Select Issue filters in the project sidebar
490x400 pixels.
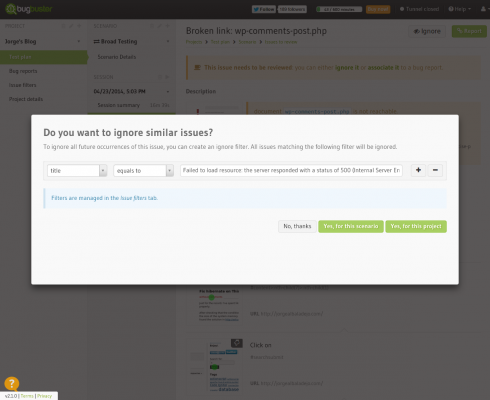(22, 85)
